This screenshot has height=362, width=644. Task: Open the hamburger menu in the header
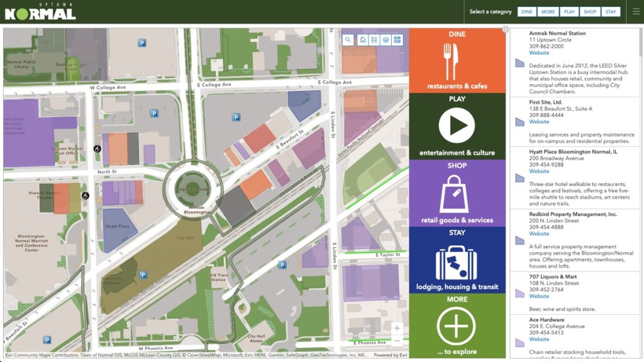(636, 11)
